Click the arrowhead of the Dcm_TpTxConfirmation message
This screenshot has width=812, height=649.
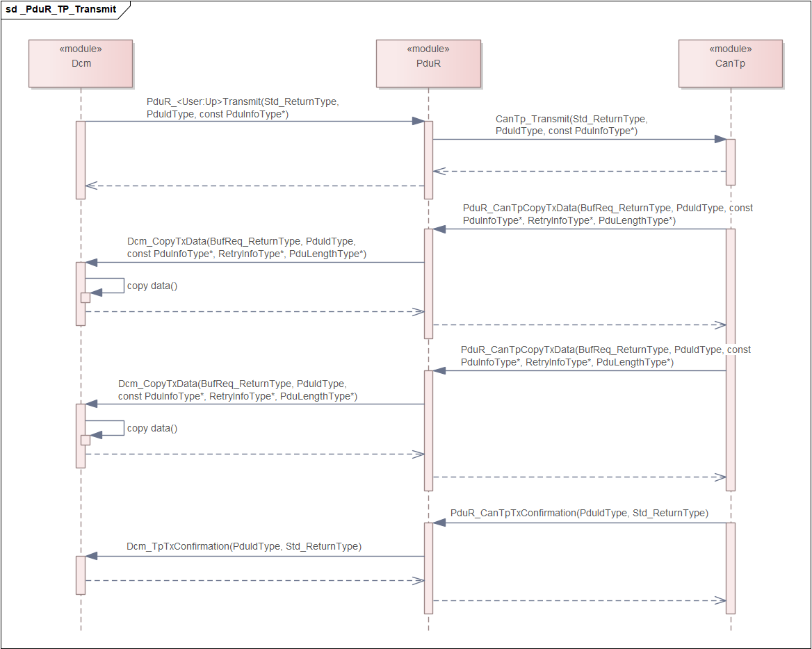pyautogui.click(x=91, y=556)
